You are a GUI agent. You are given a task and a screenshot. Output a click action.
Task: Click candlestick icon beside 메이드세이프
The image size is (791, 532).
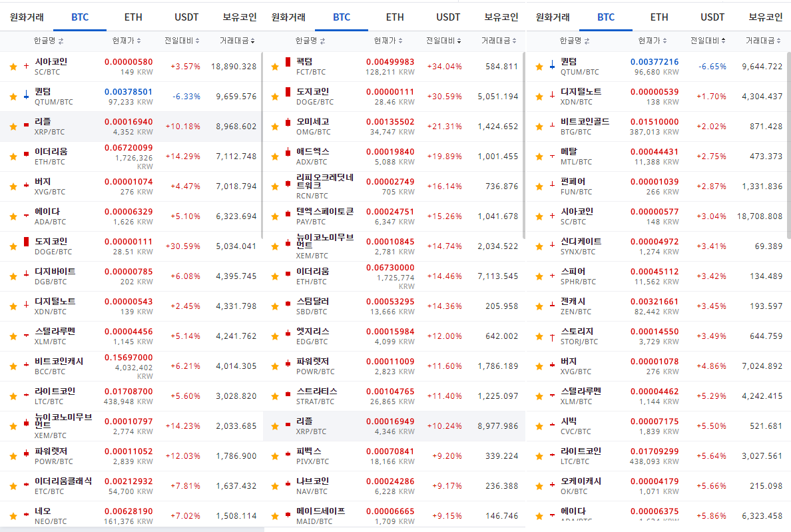coord(288,514)
